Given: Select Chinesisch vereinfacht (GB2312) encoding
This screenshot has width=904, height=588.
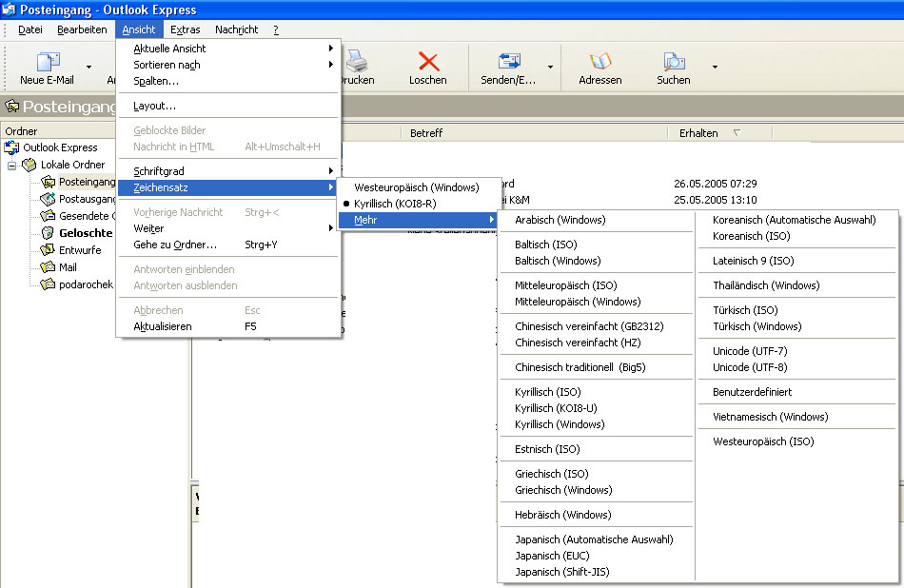Looking at the screenshot, I should pos(596,326).
